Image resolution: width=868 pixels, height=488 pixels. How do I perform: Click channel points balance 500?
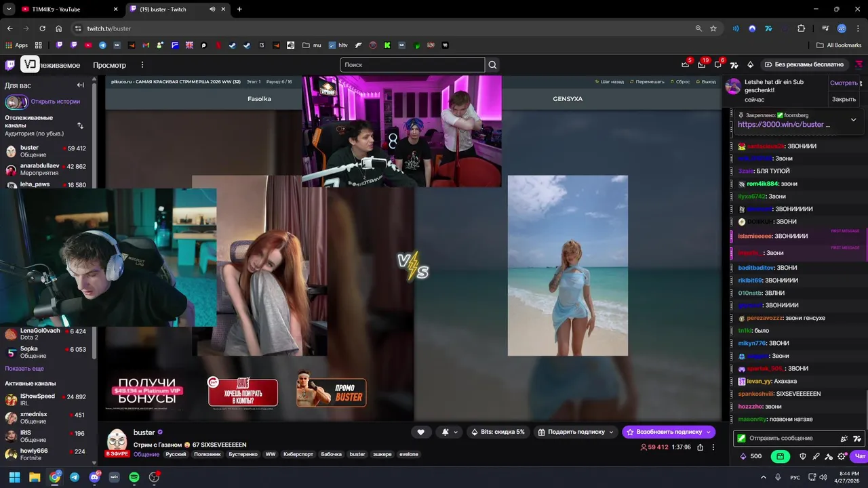[751, 456]
